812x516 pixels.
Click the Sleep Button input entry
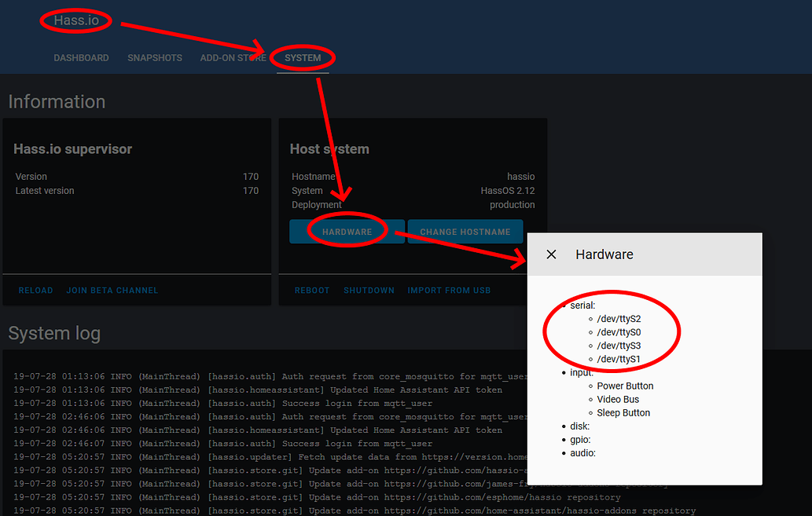pyautogui.click(x=623, y=413)
